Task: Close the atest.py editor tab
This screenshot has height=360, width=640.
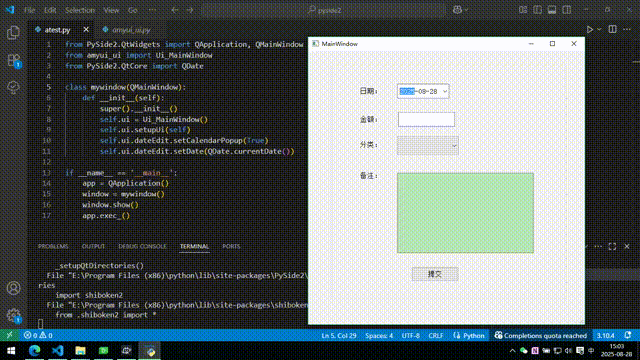Action: click(86, 29)
